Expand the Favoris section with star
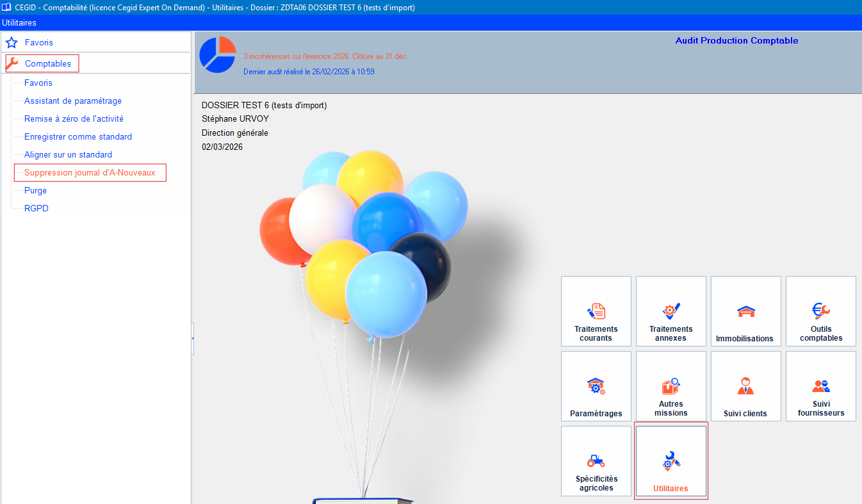862x504 pixels. pyautogui.click(x=38, y=42)
